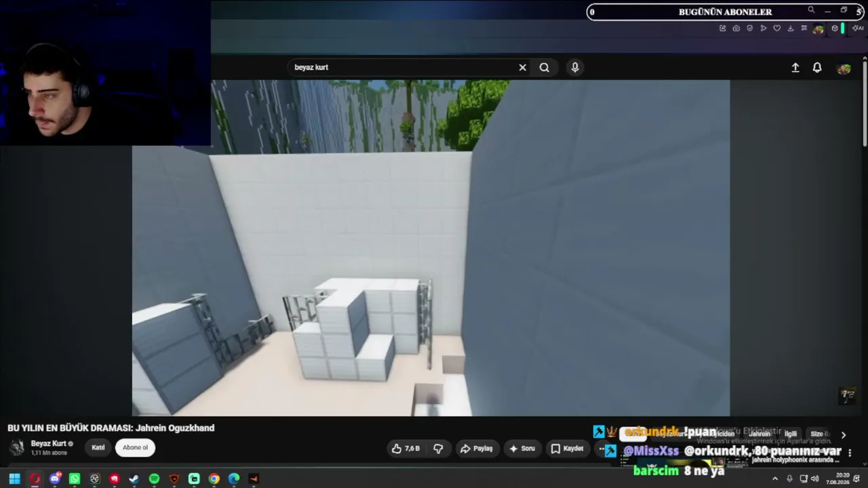Select the 'İlgili' filter chip
This screenshot has height=488, width=868.
791,434
